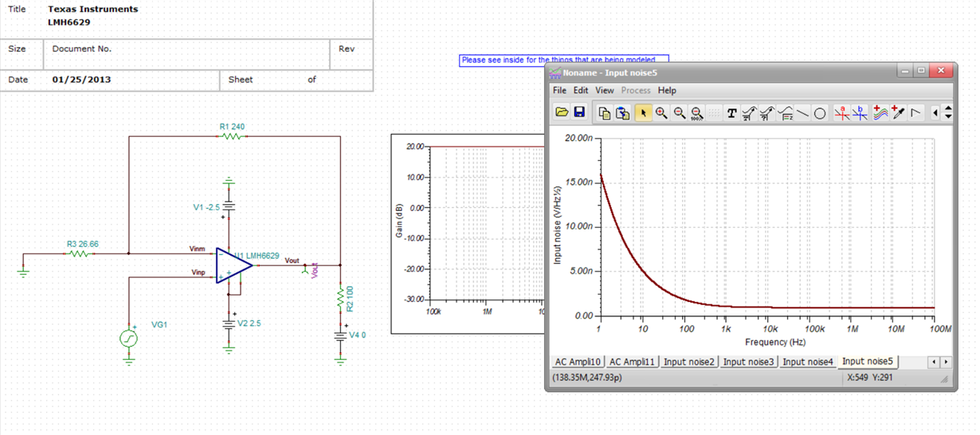Click the eyedropper add curve icon
Screen dimensions: 980x435
(x=898, y=113)
